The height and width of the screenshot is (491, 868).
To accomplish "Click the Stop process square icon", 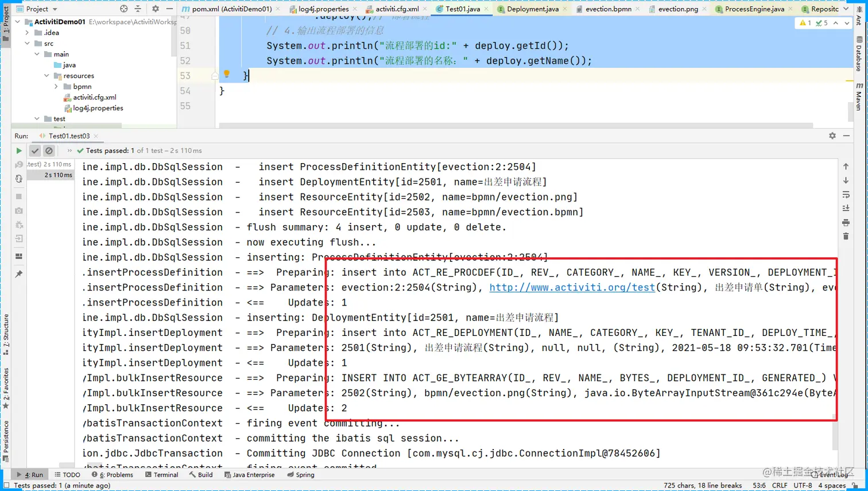I will click(x=19, y=196).
